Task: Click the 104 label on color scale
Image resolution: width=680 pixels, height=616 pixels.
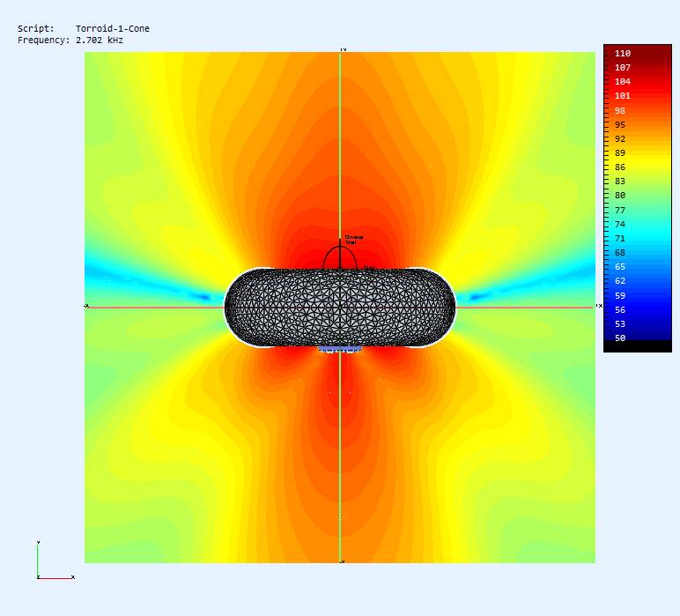Action: point(623,82)
